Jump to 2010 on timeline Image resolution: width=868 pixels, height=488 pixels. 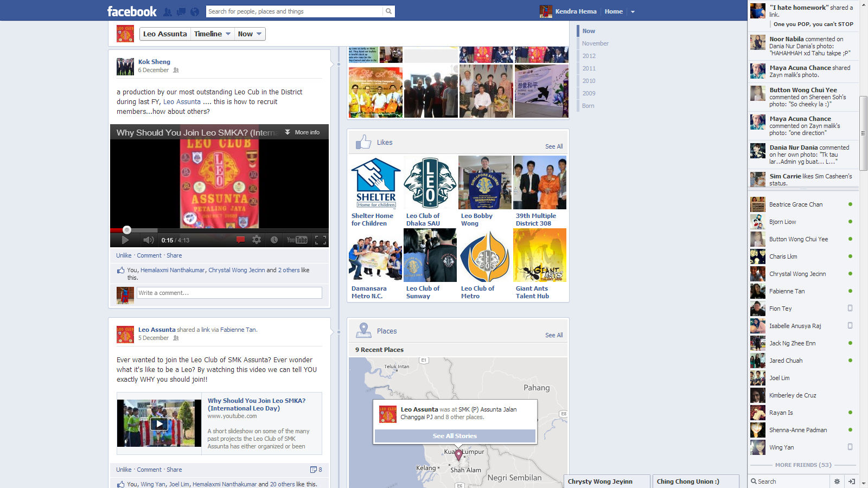[x=589, y=81]
